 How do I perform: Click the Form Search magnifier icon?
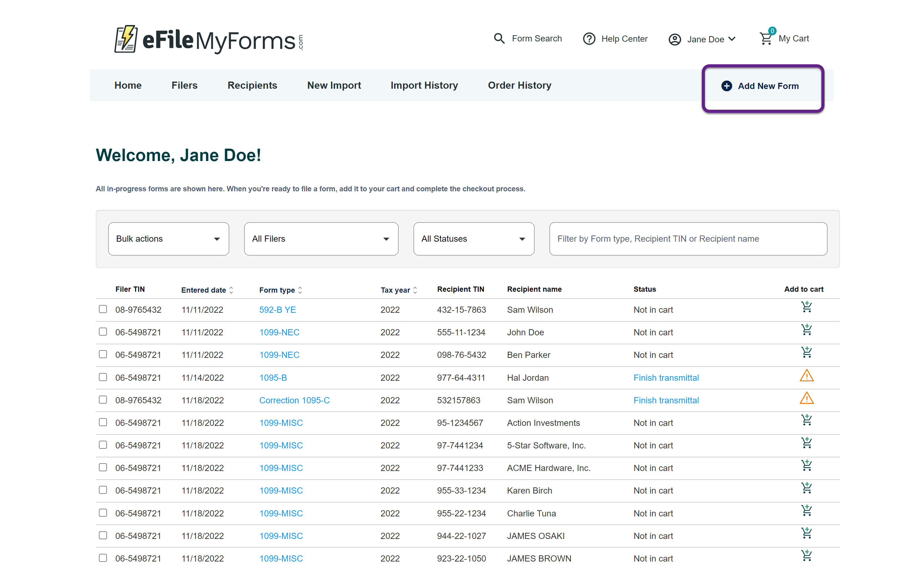tap(499, 39)
